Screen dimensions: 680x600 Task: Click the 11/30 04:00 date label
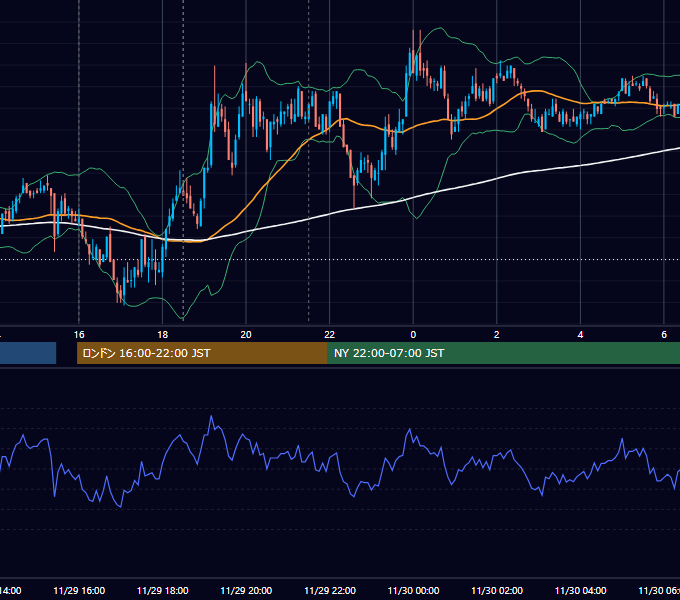(x=581, y=590)
